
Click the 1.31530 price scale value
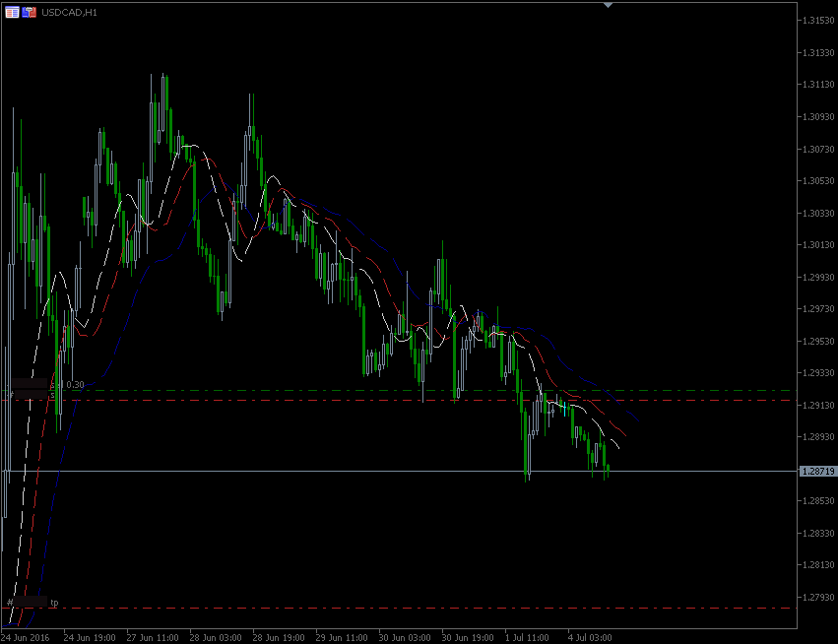(x=818, y=21)
